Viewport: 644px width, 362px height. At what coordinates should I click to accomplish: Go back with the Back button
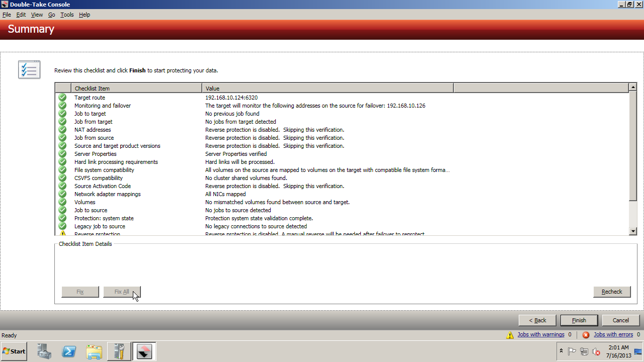[x=537, y=320]
